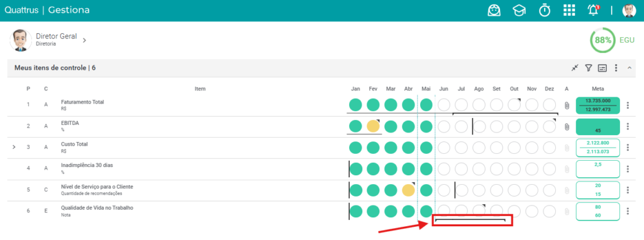Expand the Custo Total row arrow
Viewport: 644px width, 240px height.
pos(14,147)
